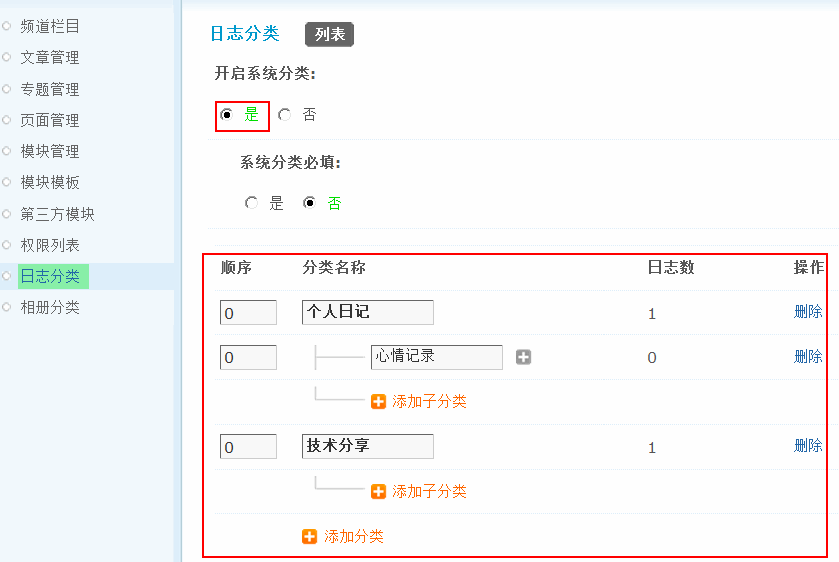Viewport: 839px width, 562px height.
Task: Click the 心情记录 name input field
Action: (436, 357)
